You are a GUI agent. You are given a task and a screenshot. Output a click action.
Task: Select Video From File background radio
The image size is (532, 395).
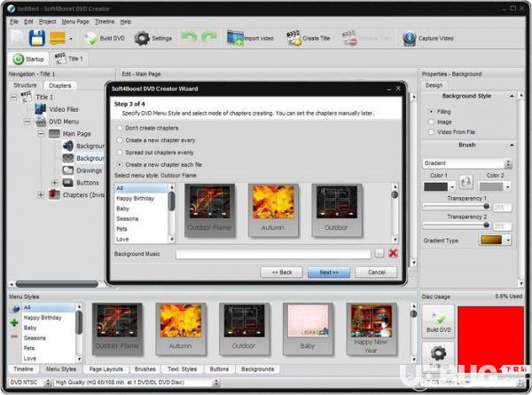click(x=431, y=131)
